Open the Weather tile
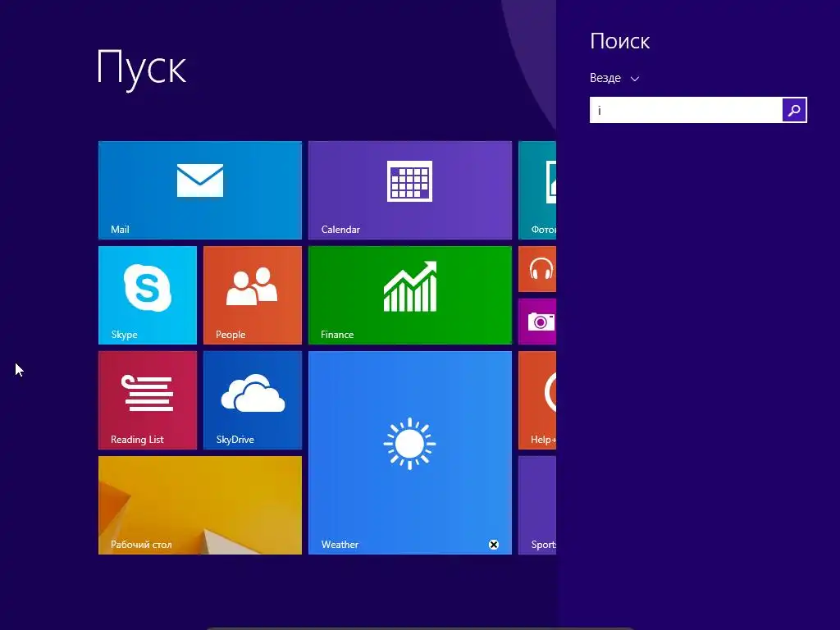The image size is (840, 630). [410, 453]
